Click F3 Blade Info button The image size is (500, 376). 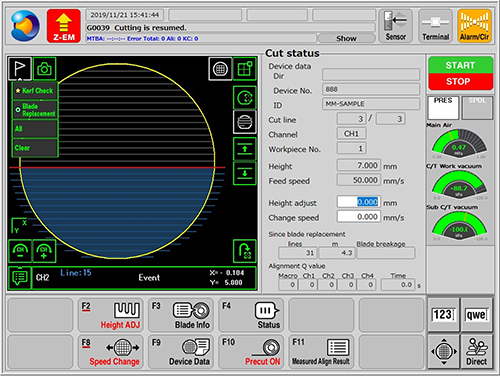pos(181,315)
